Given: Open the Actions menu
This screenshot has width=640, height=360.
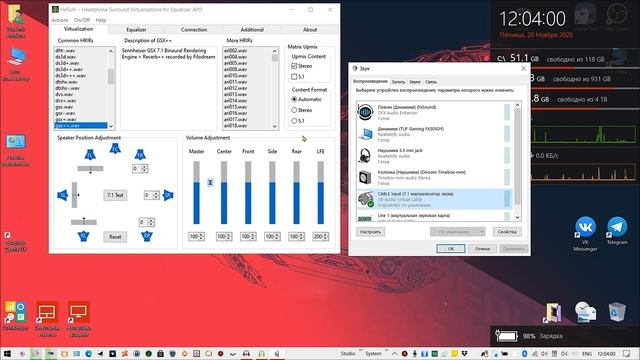Looking at the screenshot, I should click(60, 20).
